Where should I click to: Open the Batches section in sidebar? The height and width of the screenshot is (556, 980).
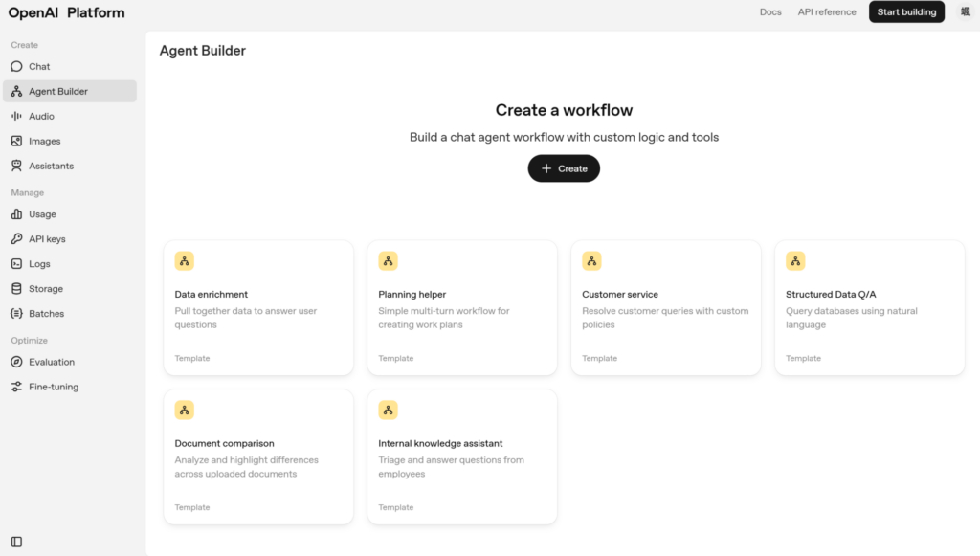tap(46, 314)
